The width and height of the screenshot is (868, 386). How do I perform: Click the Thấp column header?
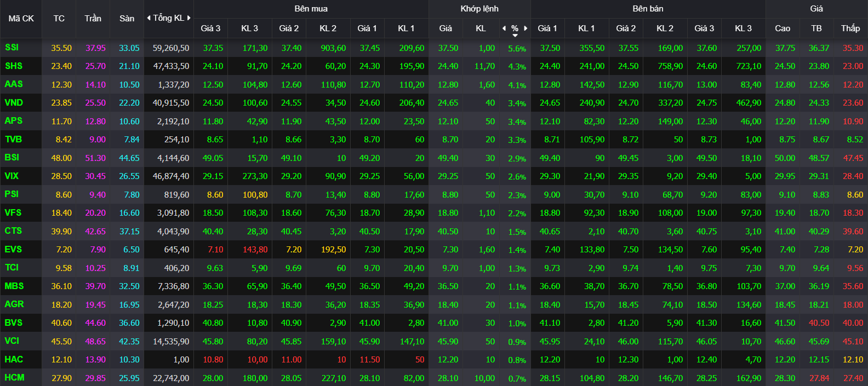click(x=850, y=28)
